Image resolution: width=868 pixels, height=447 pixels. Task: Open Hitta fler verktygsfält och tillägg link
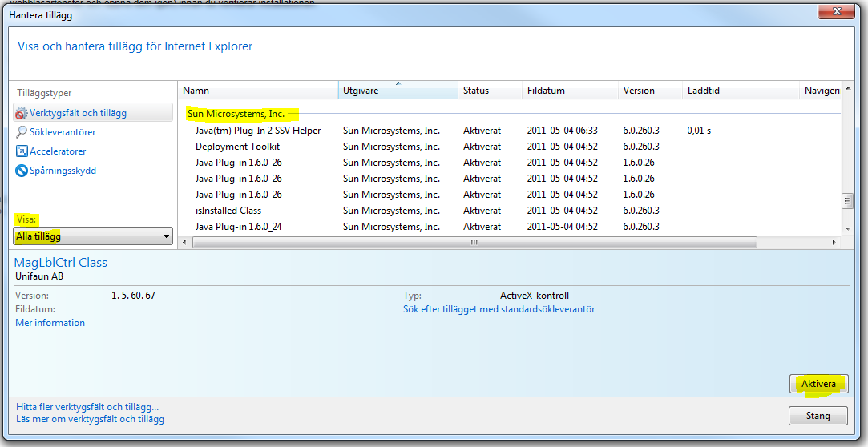[x=87, y=407]
